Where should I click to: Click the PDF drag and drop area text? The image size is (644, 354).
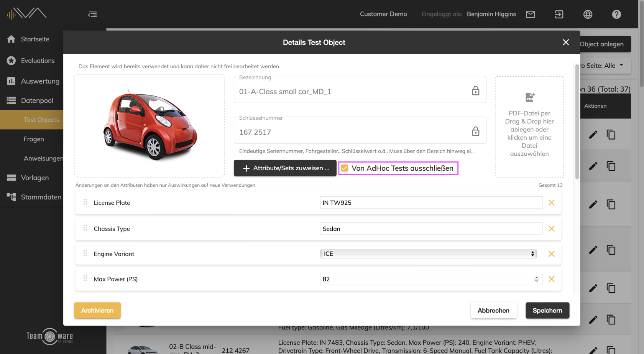click(529, 133)
